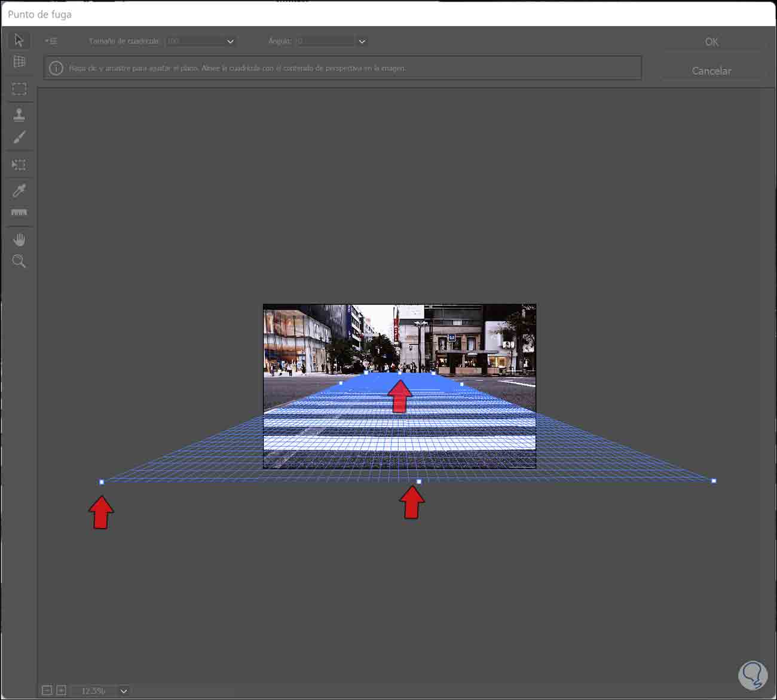The width and height of the screenshot is (777, 700).
Task: Select the Measure ruler tool
Action: [19, 213]
